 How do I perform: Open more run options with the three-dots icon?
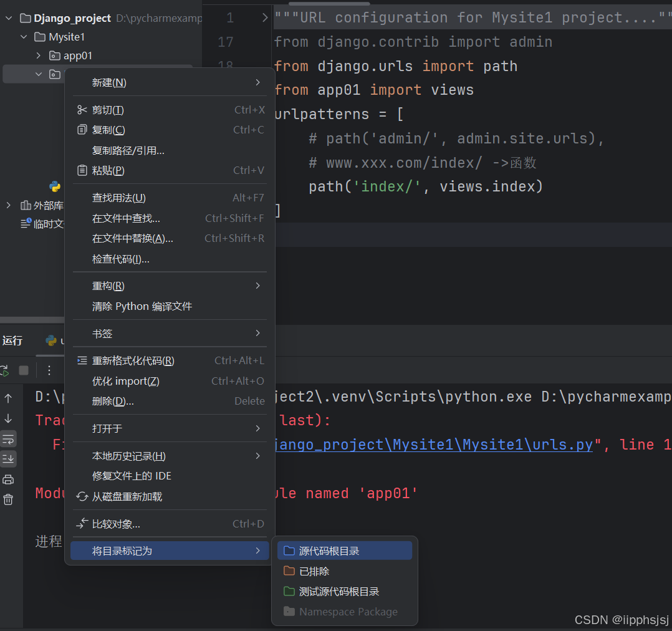point(49,370)
